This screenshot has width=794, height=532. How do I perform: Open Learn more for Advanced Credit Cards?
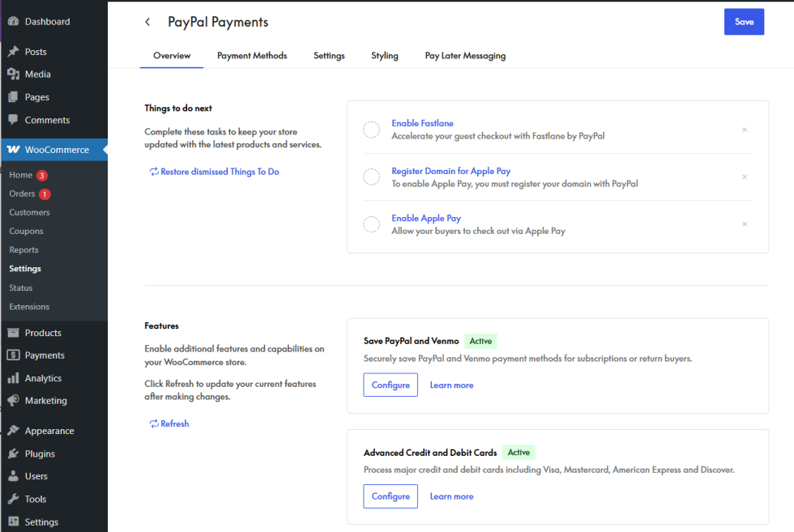451,496
